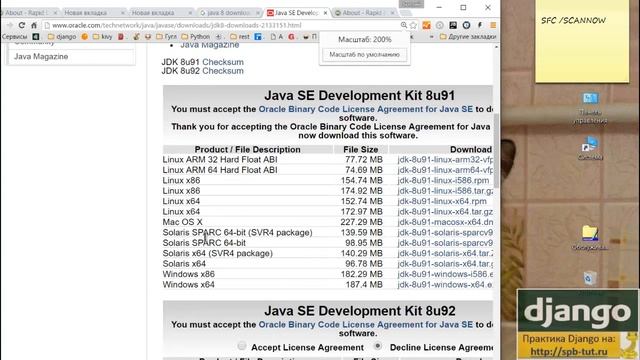
Task: Download jdk-8u91-linux-i586.rpm file
Action: point(443,180)
